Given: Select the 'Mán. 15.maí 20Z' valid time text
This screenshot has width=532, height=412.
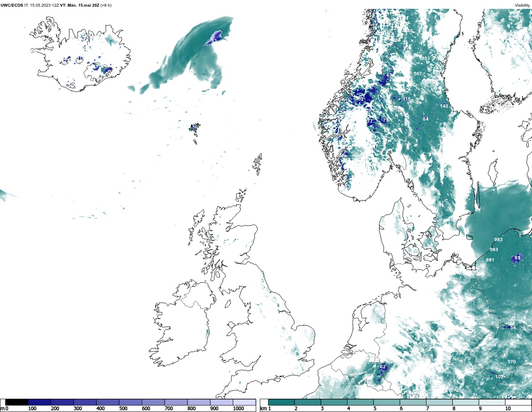Looking at the screenshot, I should click(x=83, y=5).
